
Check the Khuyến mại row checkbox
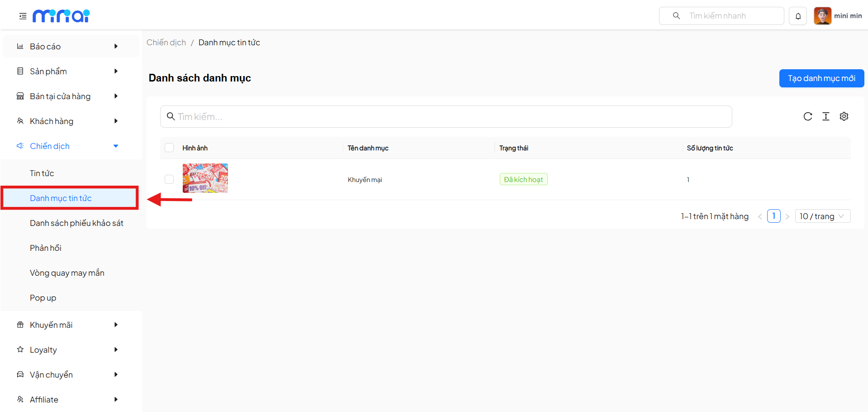[x=169, y=179]
